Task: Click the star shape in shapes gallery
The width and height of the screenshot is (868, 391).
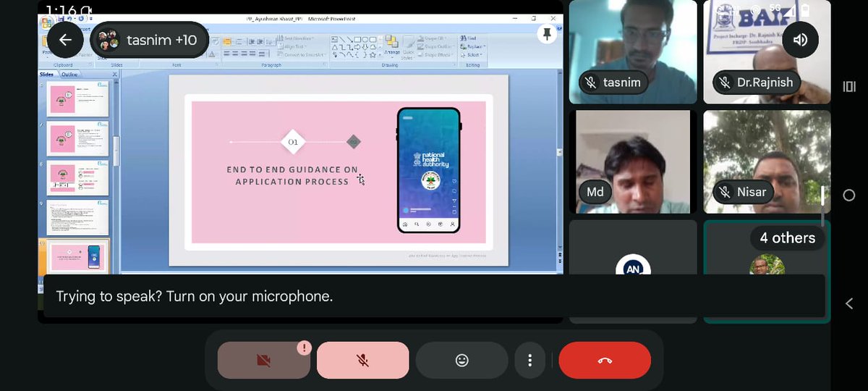Action: click(x=373, y=55)
